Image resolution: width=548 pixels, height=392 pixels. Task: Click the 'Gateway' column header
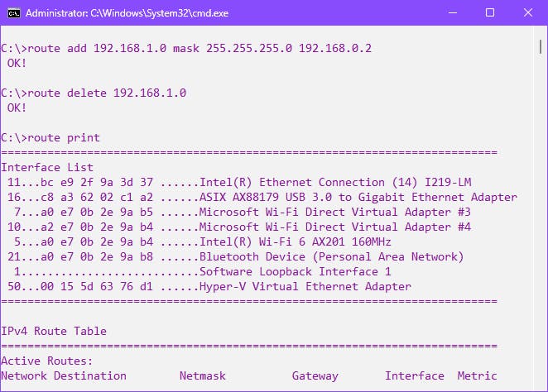tap(315, 375)
